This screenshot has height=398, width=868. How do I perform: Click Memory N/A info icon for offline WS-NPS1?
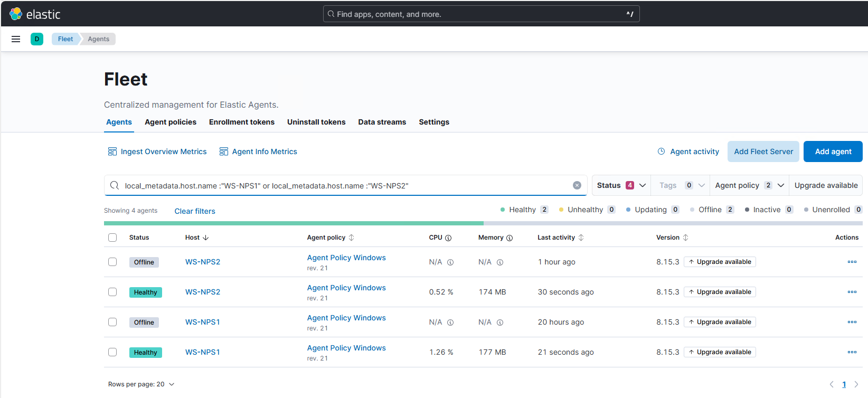tap(500, 323)
